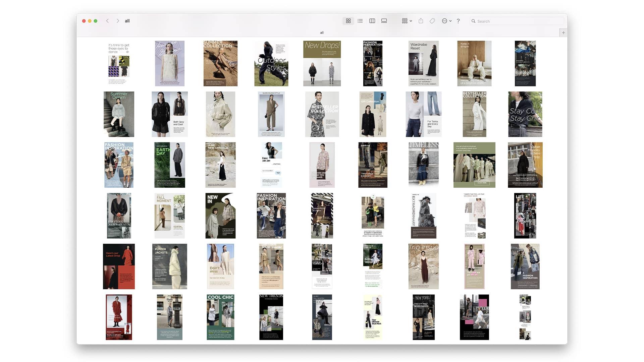This screenshot has width=644, height=362.
Task: Select the 'Outdoor Styles' thumbnail
Action: tap(271, 63)
